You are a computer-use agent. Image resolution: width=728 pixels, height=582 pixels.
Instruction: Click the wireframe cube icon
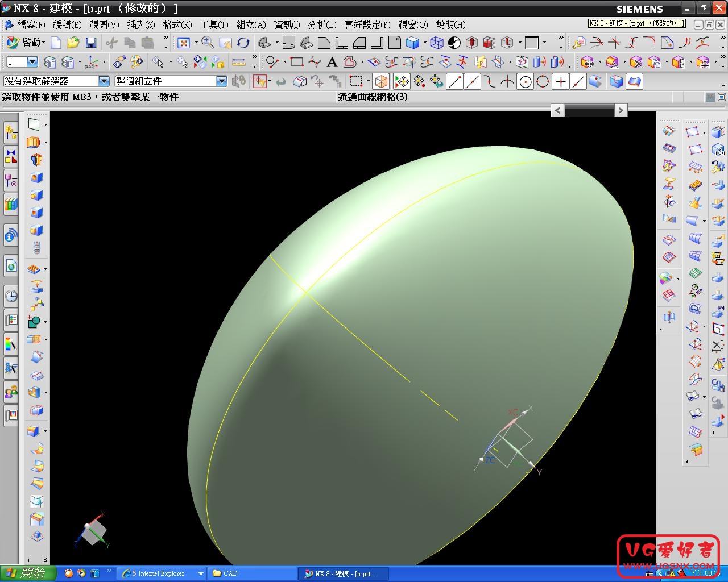click(436, 43)
